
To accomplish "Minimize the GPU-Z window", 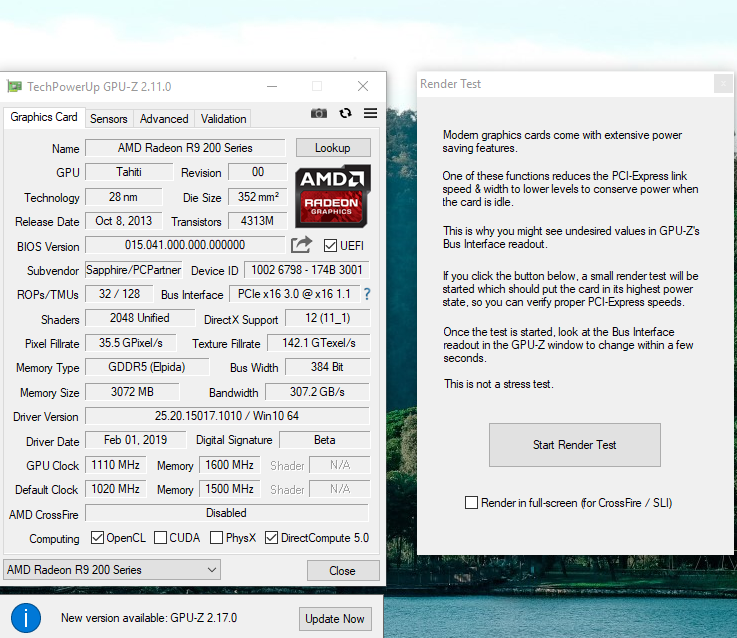I will tap(272, 87).
